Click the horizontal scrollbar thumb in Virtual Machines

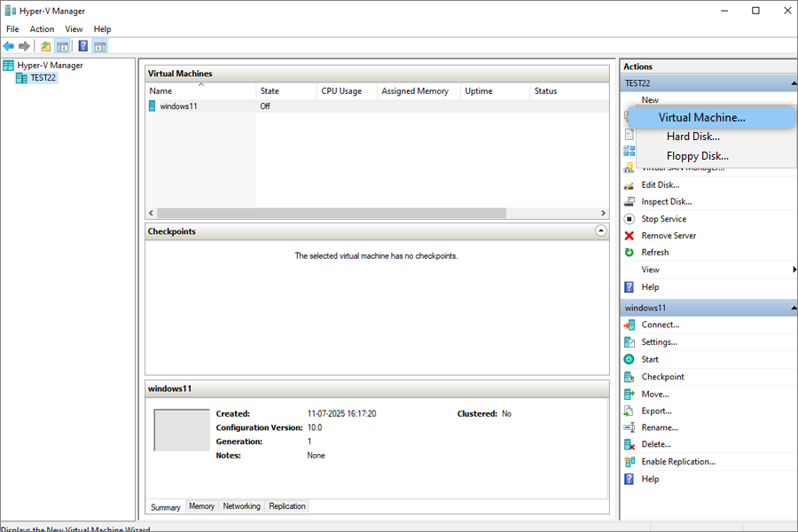332,214
